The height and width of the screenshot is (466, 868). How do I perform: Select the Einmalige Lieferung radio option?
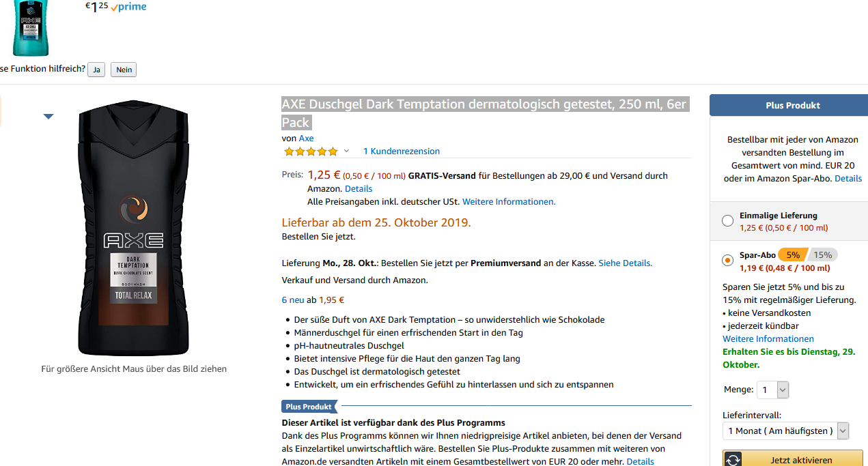click(x=728, y=221)
